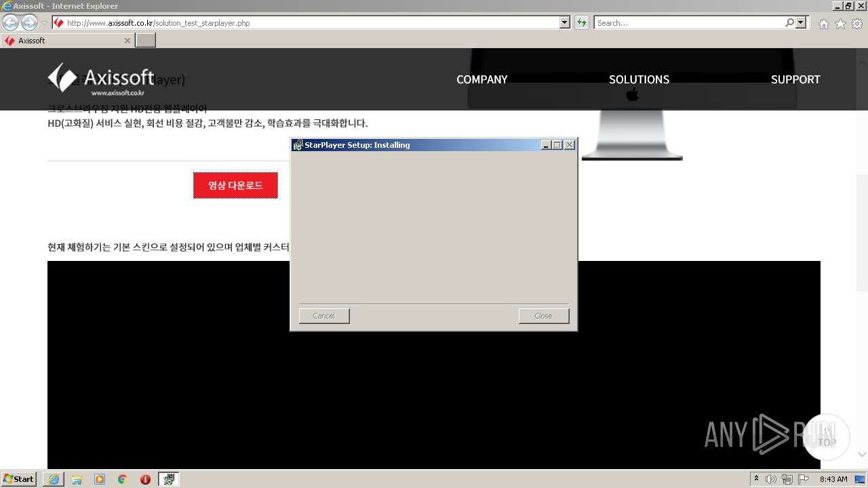Click the StarPlayer Setup title bar icon
This screenshot has width=868, height=488.
point(298,145)
